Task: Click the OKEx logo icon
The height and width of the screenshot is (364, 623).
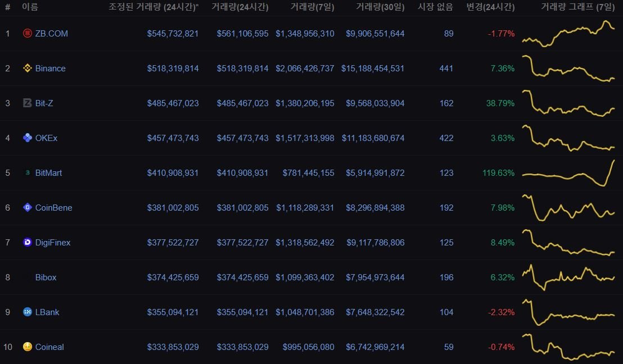Action: pos(27,138)
